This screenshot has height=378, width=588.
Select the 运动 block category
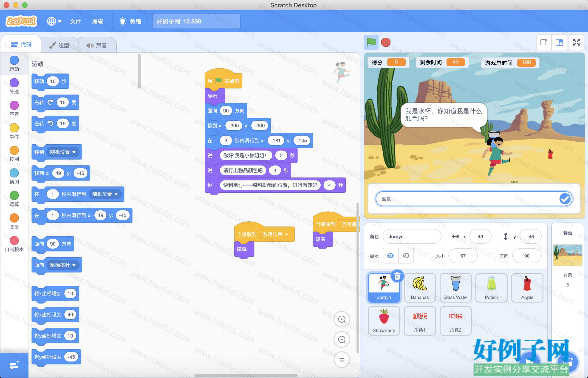(x=14, y=63)
